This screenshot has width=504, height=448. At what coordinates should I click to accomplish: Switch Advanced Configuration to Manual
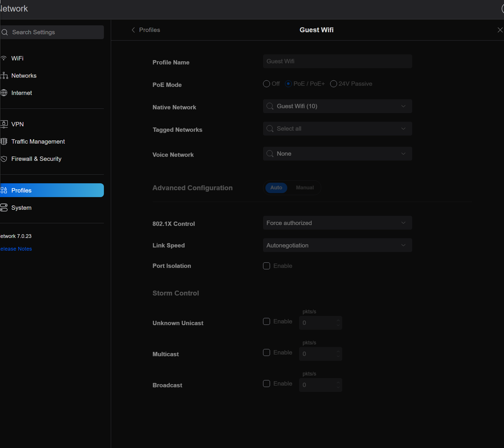tap(305, 188)
